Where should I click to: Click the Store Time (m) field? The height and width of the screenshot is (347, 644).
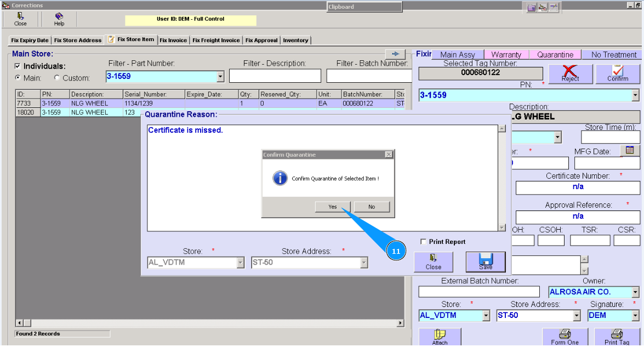pyautogui.click(x=611, y=137)
